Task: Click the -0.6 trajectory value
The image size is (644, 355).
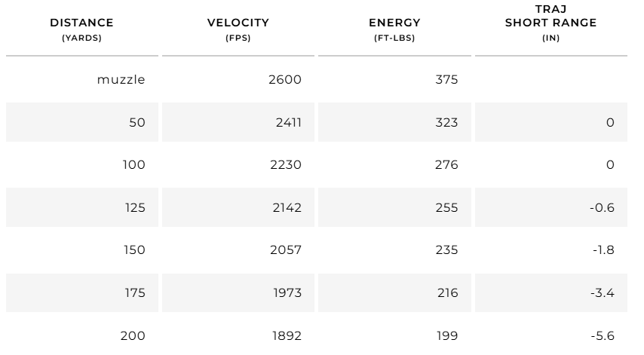Action: [603, 207]
